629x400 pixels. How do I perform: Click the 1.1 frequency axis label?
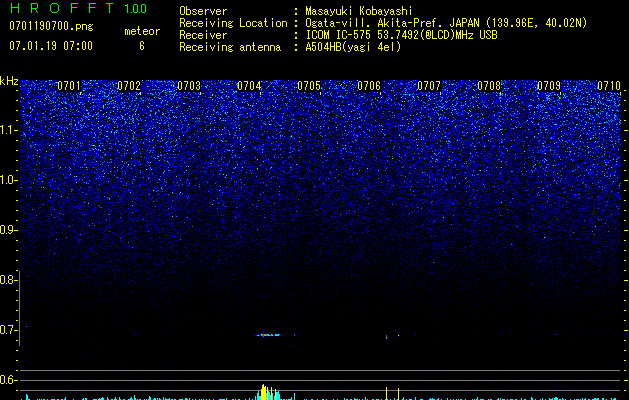tap(8, 130)
